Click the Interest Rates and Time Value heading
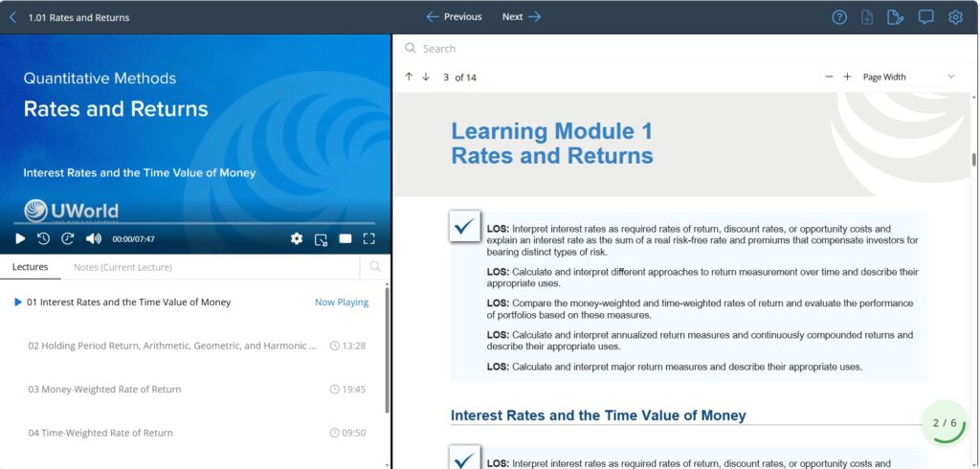980x469 pixels. [598, 415]
